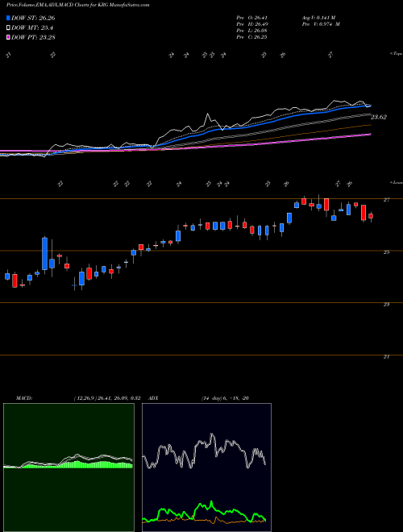Select the 'DOW ST: 26.26' legend text

pos(33,18)
